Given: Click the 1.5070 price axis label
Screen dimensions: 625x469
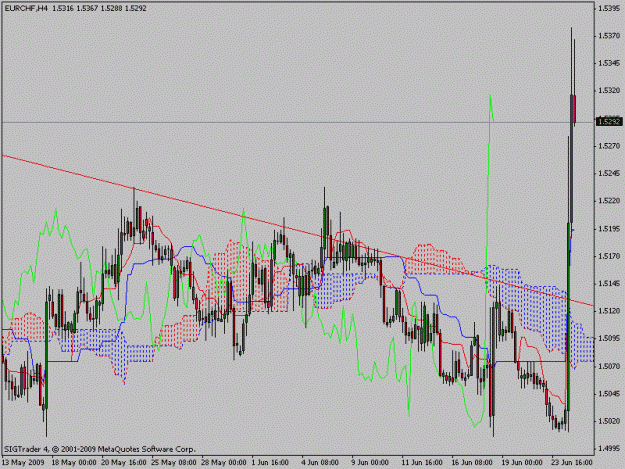Looking at the screenshot, I should [x=609, y=366].
